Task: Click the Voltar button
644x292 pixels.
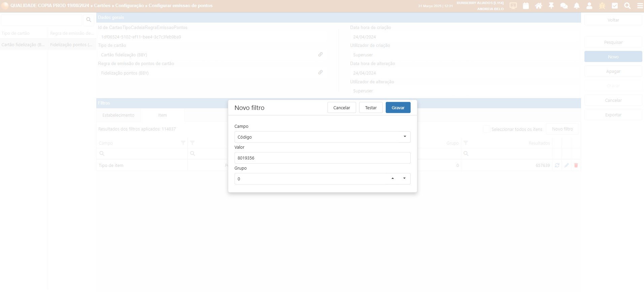Action: (613, 20)
